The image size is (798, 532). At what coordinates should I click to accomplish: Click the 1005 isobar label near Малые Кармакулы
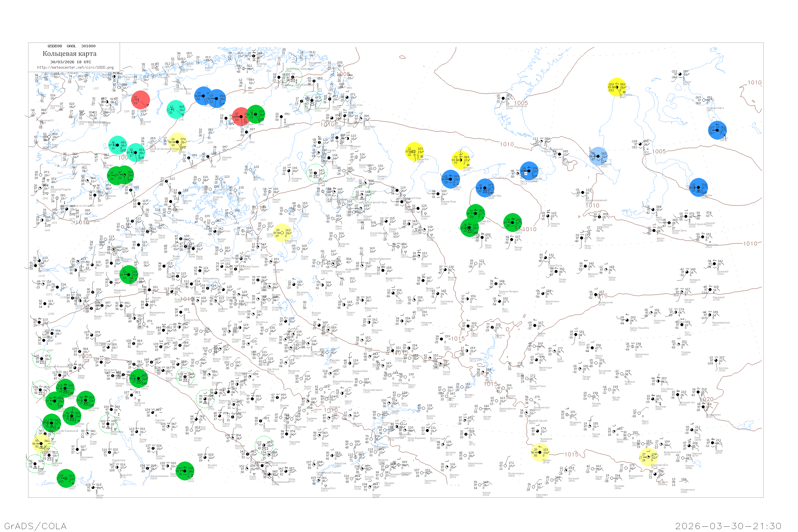[521, 103]
